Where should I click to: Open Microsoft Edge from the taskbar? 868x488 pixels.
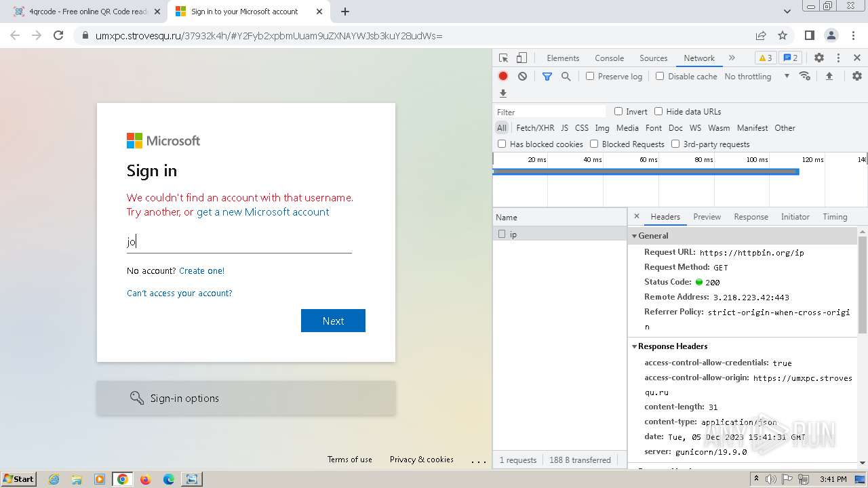[169, 479]
